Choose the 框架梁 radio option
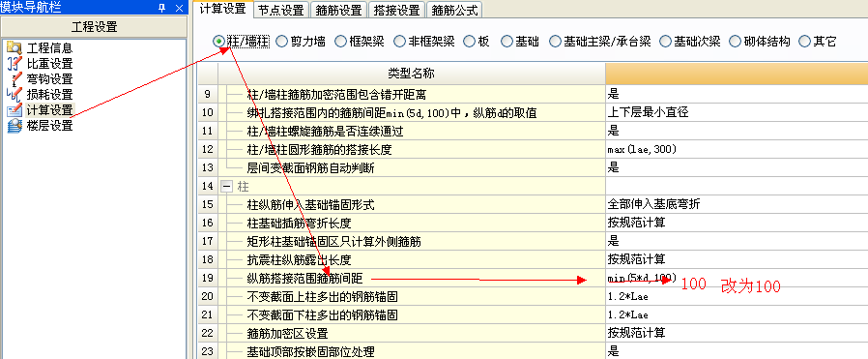The width and height of the screenshot is (868, 359). (340, 41)
